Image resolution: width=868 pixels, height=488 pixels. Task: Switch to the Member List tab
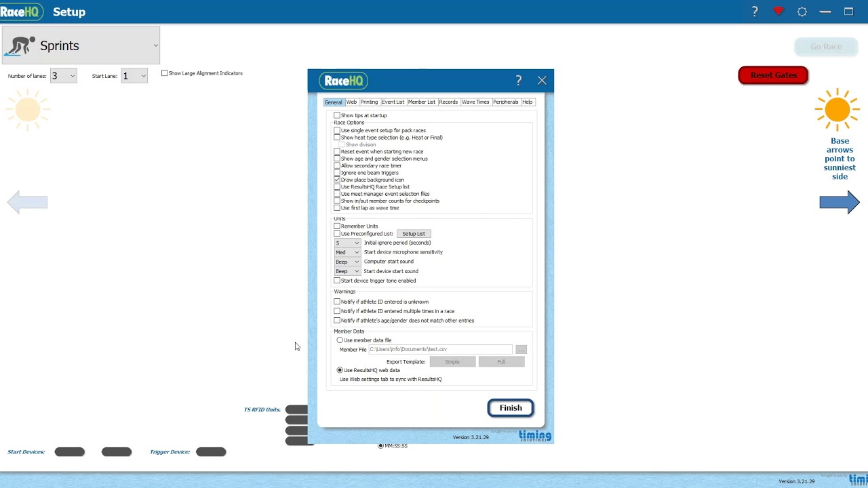tap(421, 102)
